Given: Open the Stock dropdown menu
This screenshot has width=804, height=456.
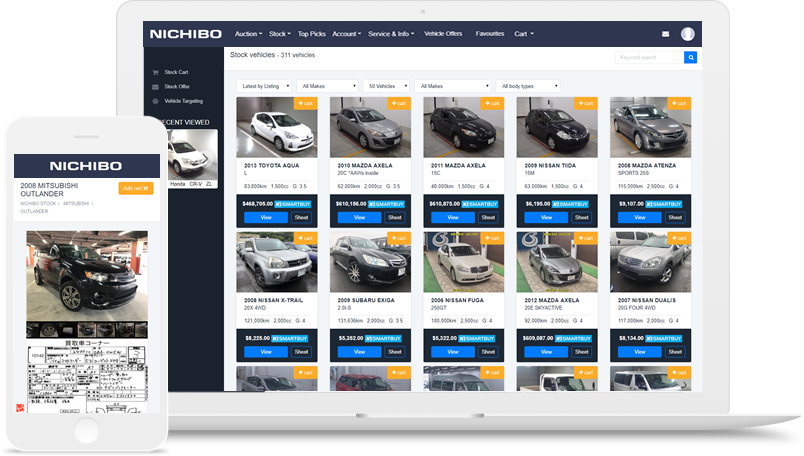Looking at the screenshot, I should (279, 34).
